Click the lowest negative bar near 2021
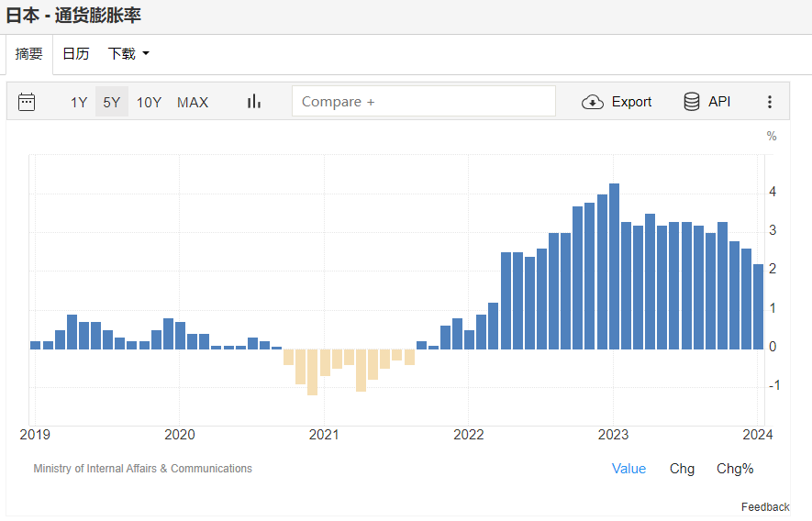The height and width of the screenshot is (521, 812). click(312, 371)
